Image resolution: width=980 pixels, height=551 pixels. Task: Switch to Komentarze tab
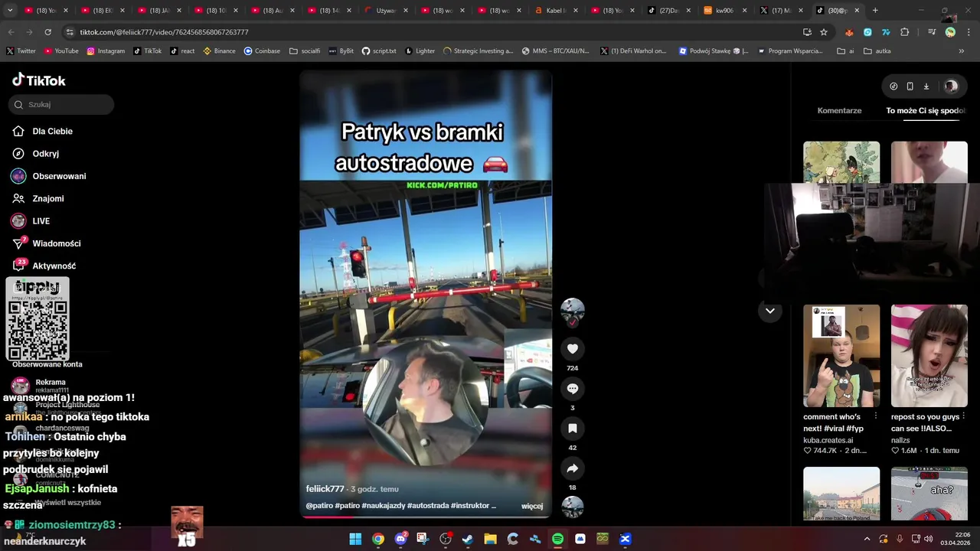click(x=839, y=110)
